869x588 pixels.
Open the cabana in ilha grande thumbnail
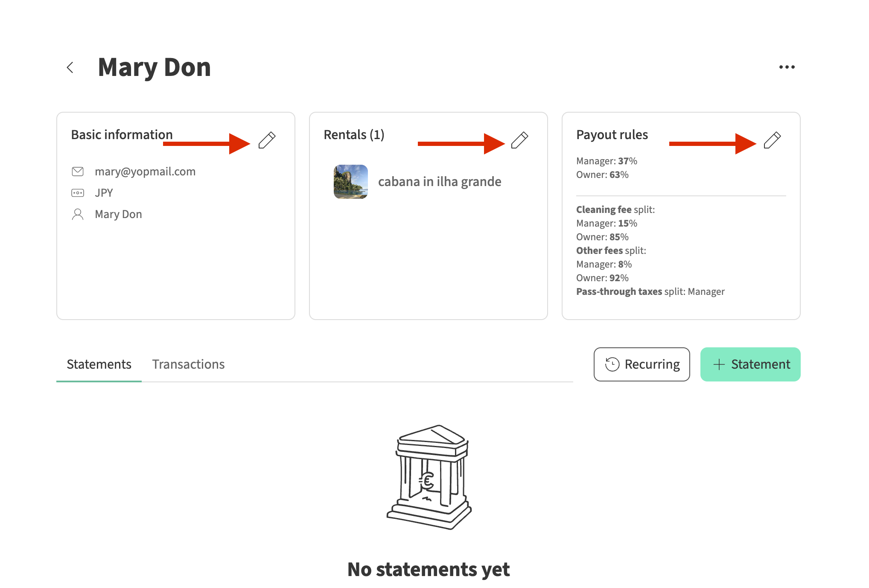click(x=351, y=182)
